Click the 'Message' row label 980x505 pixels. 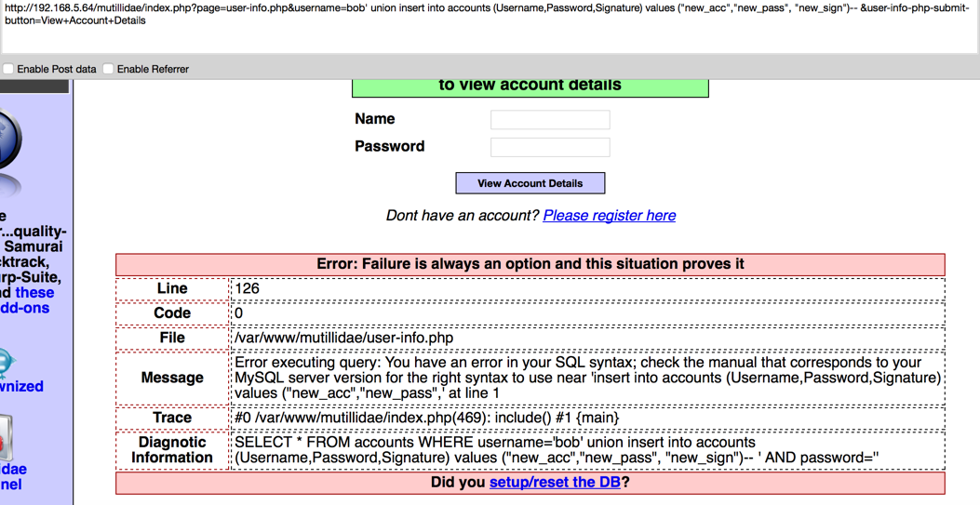click(172, 378)
